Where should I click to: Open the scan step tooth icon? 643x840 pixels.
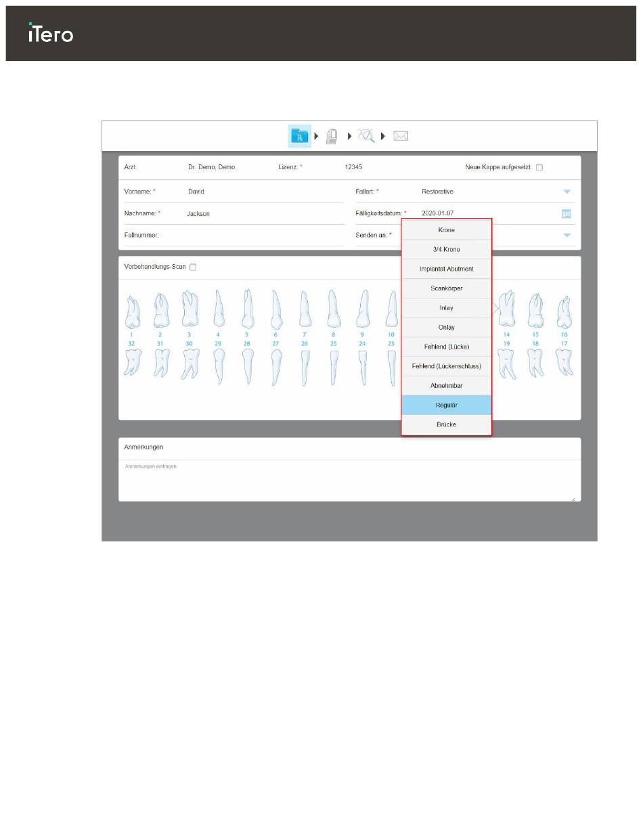[332, 136]
